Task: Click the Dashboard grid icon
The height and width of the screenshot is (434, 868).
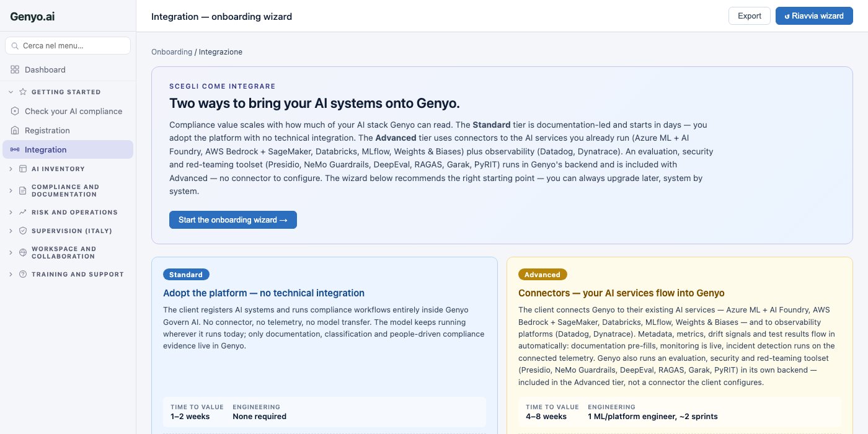Action: click(x=15, y=70)
